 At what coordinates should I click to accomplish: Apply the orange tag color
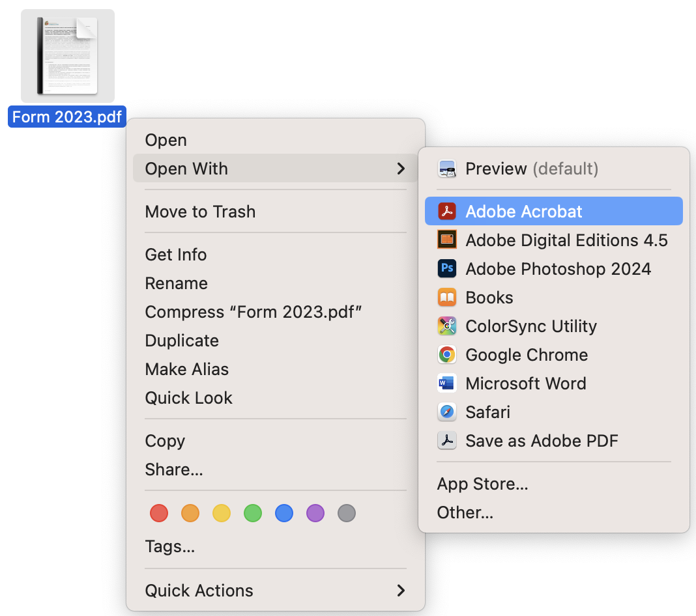(190, 513)
